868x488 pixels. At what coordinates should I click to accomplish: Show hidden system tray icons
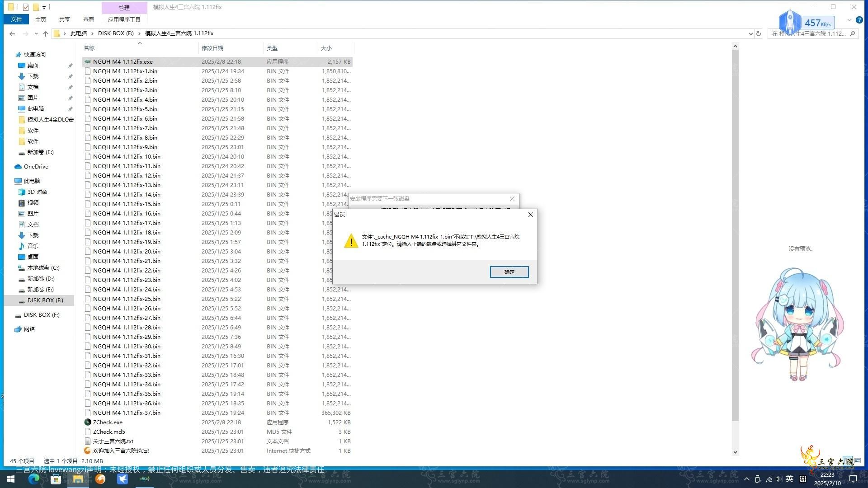(x=746, y=479)
